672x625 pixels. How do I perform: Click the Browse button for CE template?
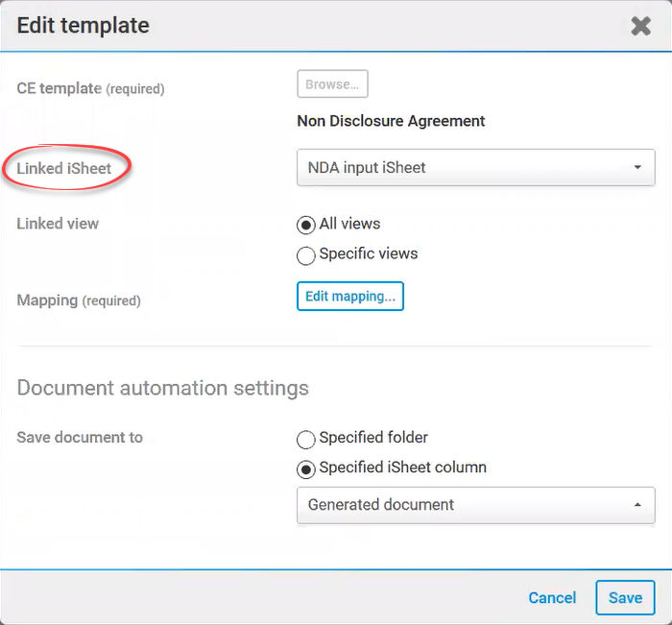(332, 84)
